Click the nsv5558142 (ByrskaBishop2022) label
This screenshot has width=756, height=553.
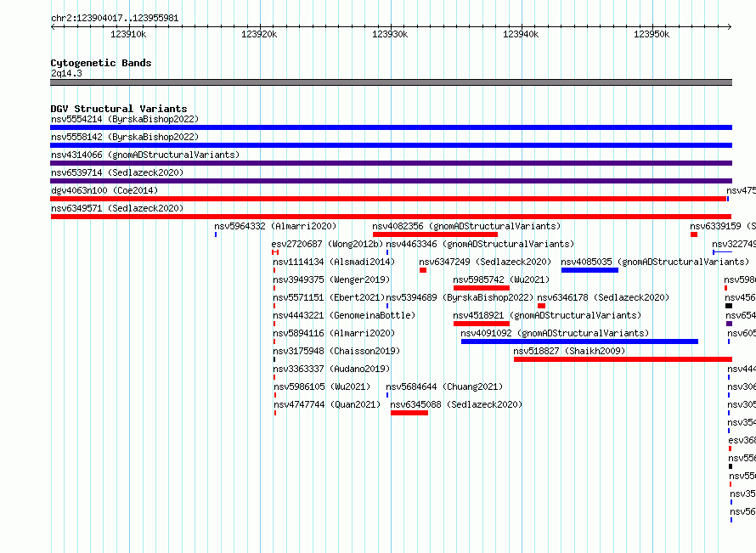pyautogui.click(x=125, y=137)
